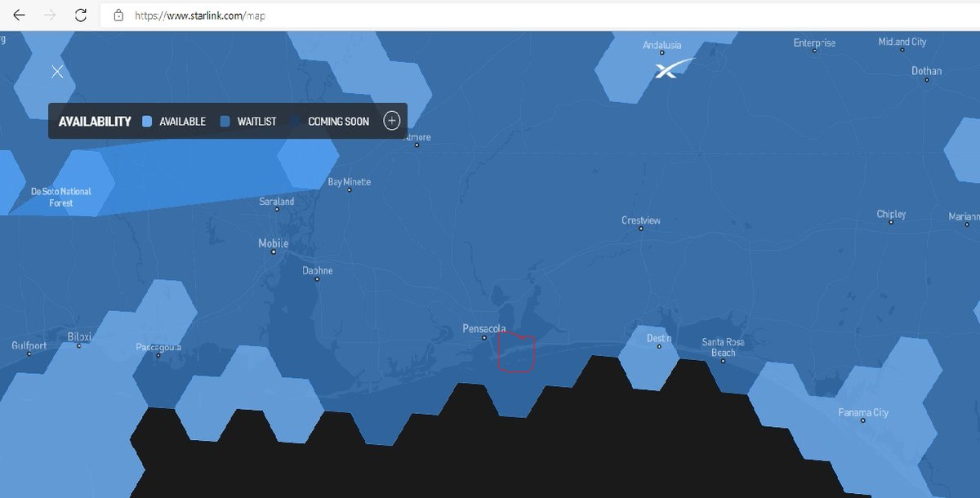Click the Pascagoula city label
Screen dimensions: 980x498
(x=158, y=347)
